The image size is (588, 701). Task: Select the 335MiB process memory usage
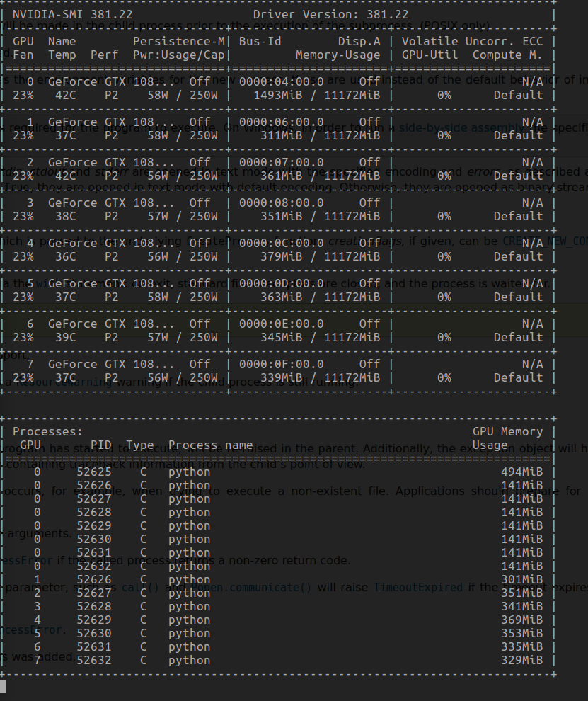[522, 647]
